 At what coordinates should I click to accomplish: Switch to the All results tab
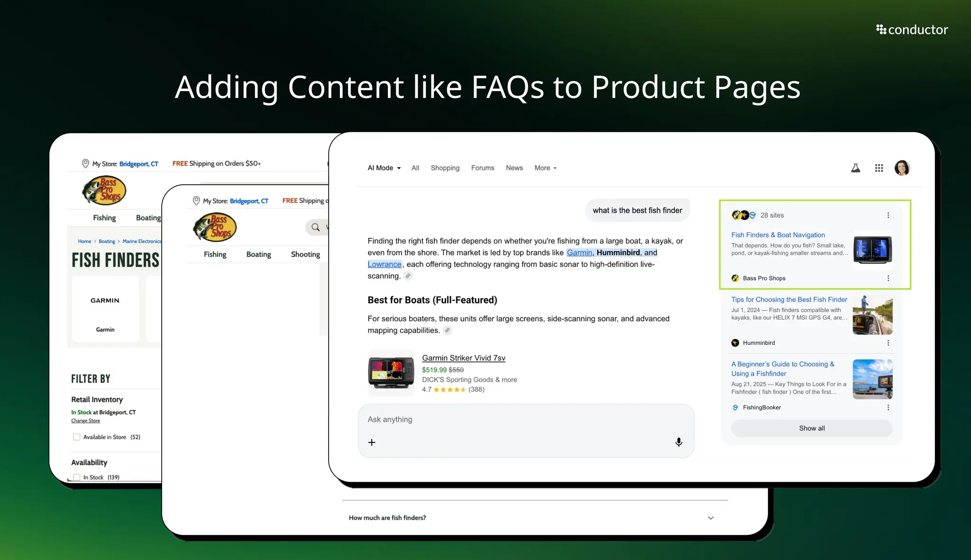click(x=415, y=168)
